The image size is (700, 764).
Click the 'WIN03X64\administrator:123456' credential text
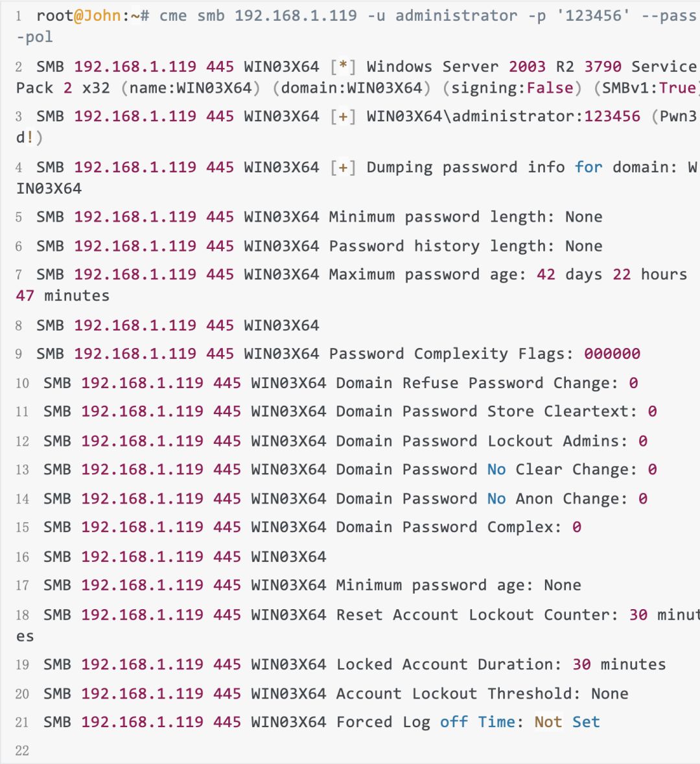tap(503, 117)
